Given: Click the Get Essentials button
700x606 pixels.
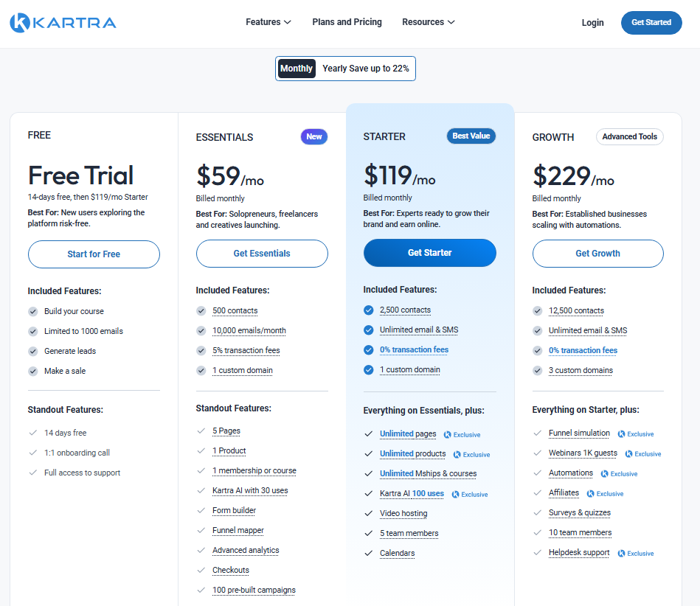Looking at the screenshot, I should 262,253.
